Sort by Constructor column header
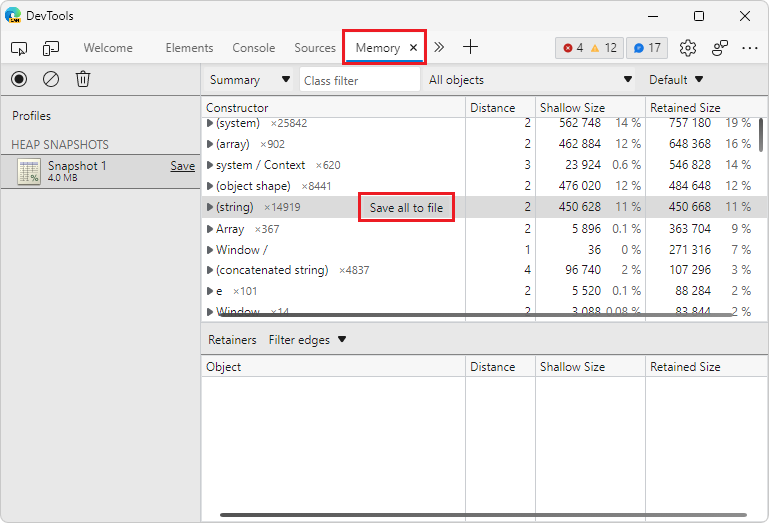The height and width of the screenshot is (523, 769). pyautogui.click(x=333, y=107)
